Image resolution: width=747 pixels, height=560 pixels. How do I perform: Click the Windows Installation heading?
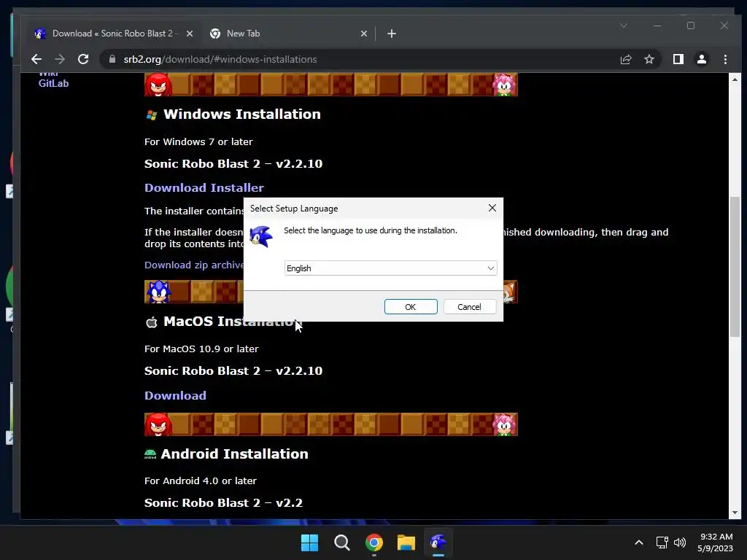tap(242, 114)
